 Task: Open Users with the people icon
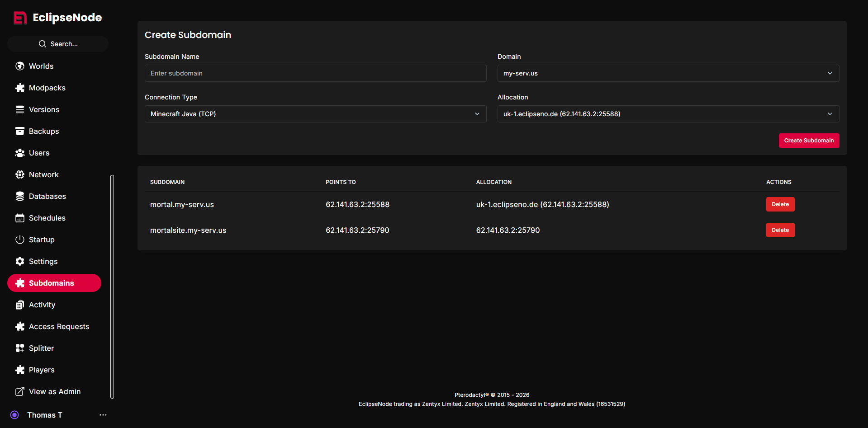point(20,153)
